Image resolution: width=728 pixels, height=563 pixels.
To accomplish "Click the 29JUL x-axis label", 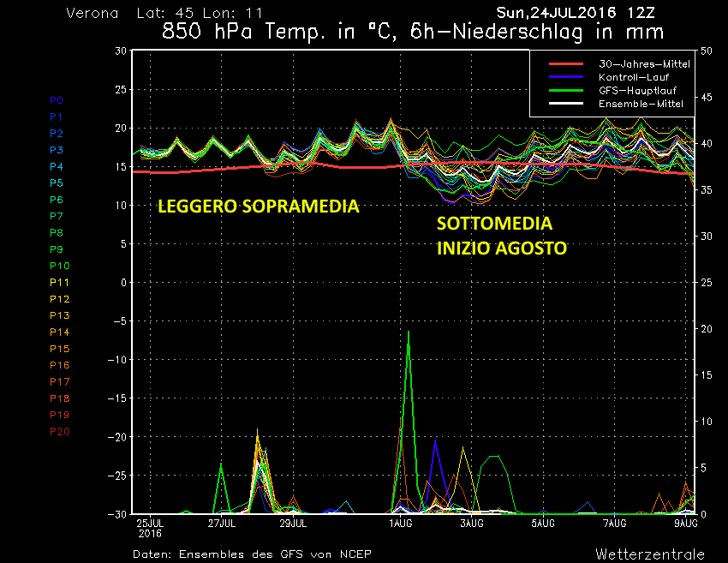I will [x=293, y=524].
